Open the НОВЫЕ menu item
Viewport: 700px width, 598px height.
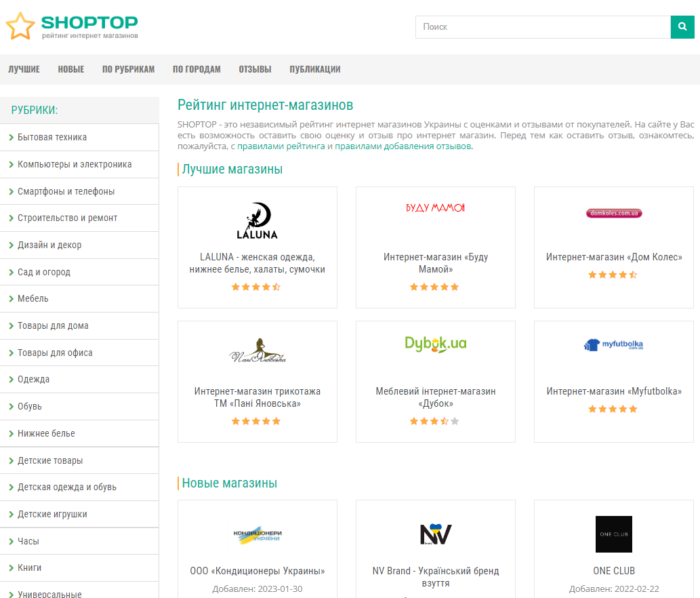(x=71, y=69)
